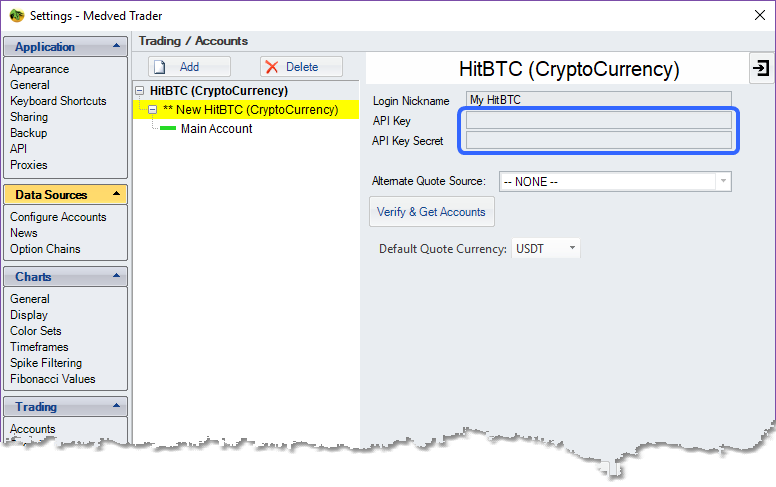Click into the API Key Secret field
The width and height of the screenshot is (776, 487).
click(598, 140)
